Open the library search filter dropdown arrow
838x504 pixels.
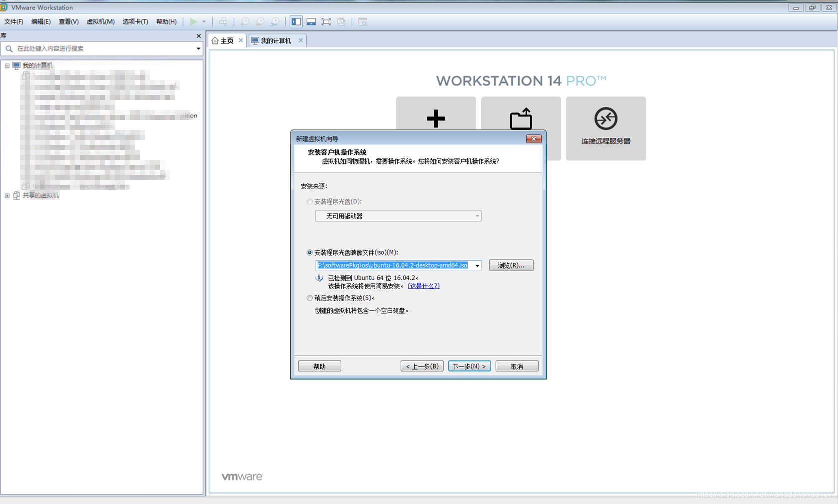198,48
